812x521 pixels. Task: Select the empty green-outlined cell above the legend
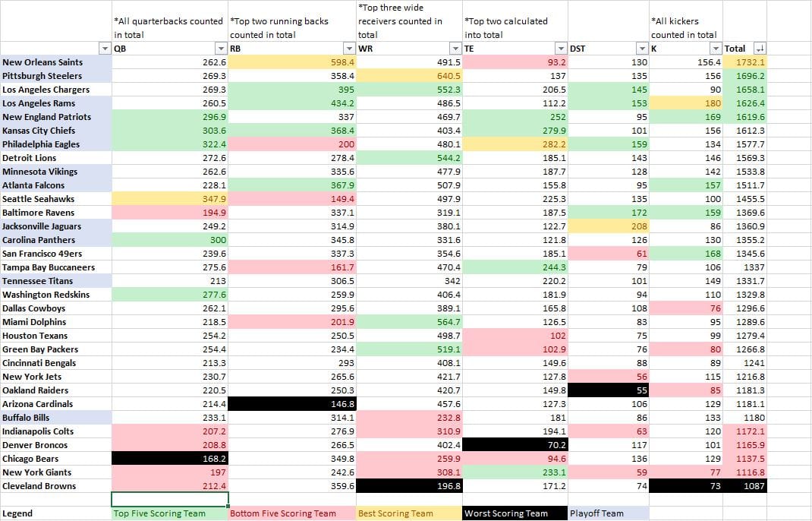(170, 499)
